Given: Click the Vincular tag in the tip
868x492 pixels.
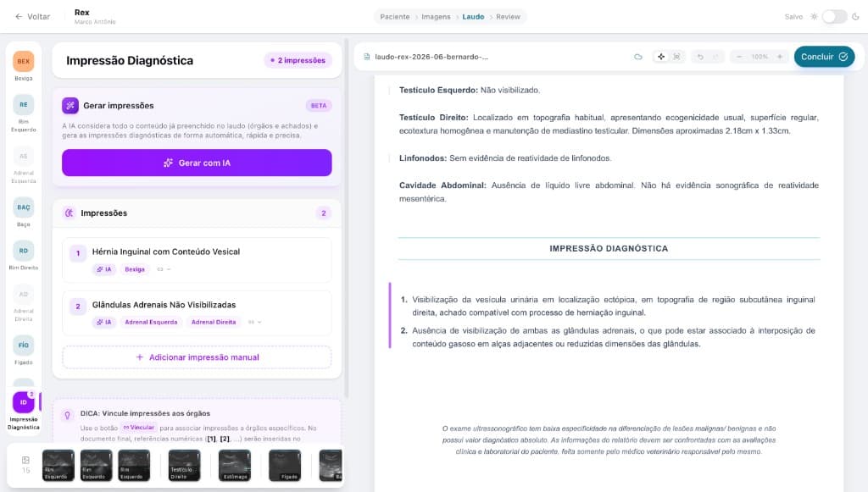Looking at the screenshot, I should 139,428.
